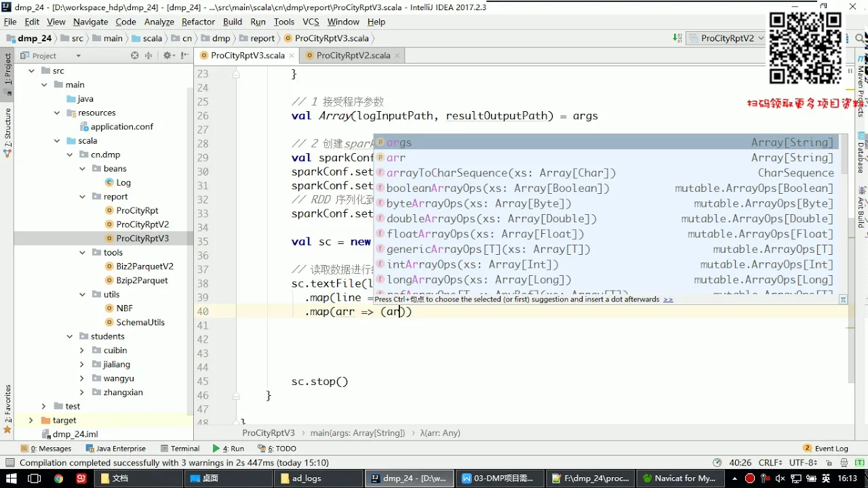Open the VCS menu

pyautogui.click(x=311, y=22)
